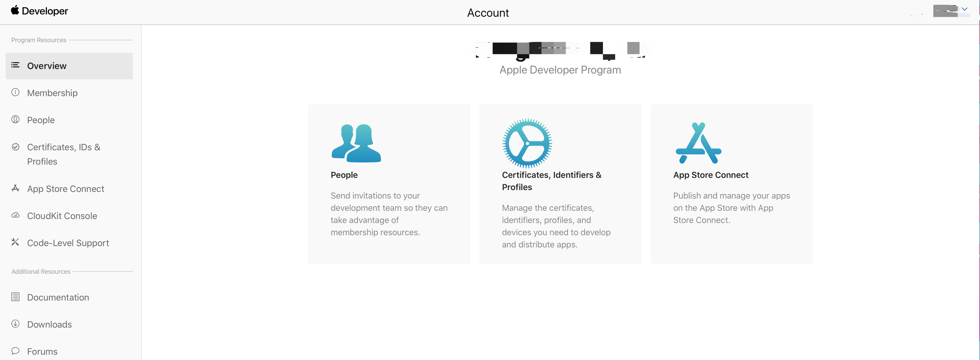980x360 pixels.
Task: Click the Documentation page icon
Action: 15,297
